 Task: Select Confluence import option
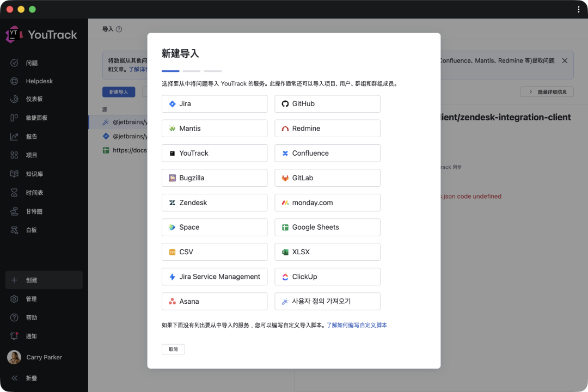point(327,153)
